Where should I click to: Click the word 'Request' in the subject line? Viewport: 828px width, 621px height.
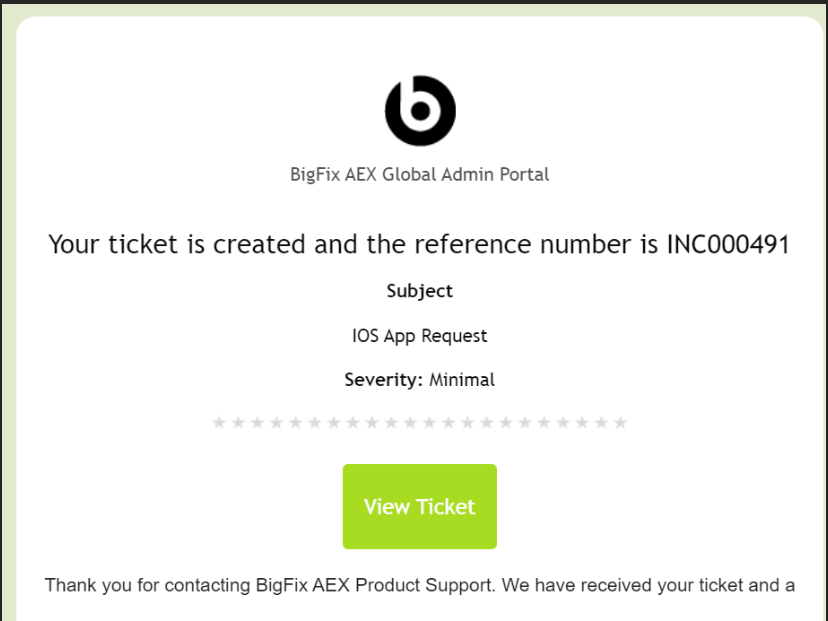[x=454, y=336]
